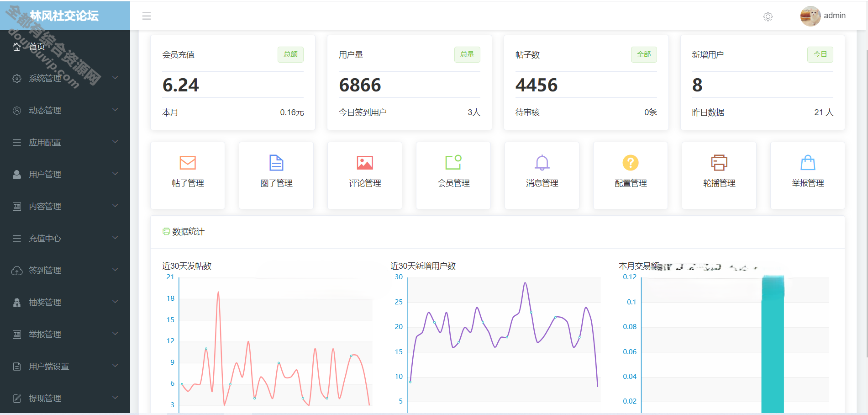Click the 帖子管理 shortcut label

click(x=188, y=183)
